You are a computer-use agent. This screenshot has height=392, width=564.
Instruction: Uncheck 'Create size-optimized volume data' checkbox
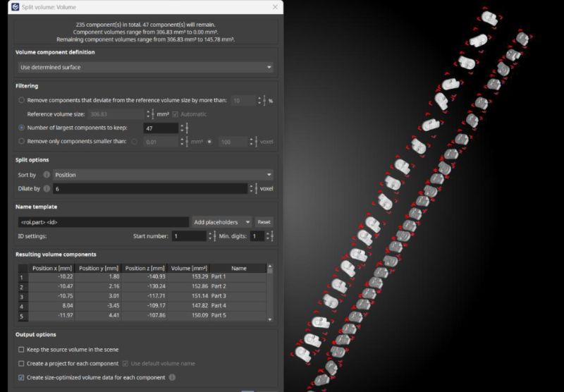[21, 377]
